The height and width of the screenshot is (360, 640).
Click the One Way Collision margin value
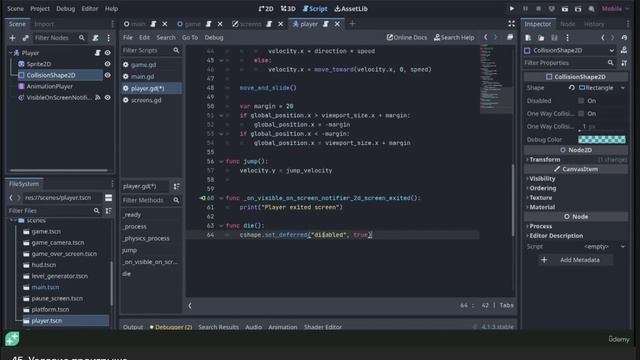(602, 127)
